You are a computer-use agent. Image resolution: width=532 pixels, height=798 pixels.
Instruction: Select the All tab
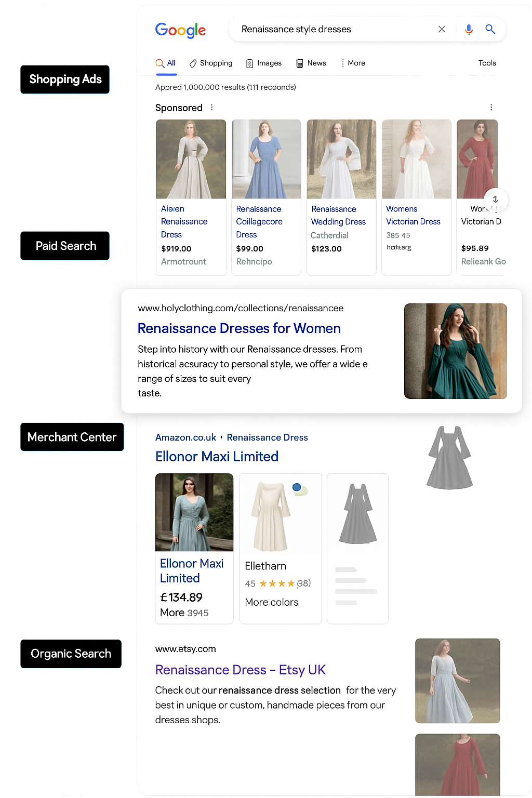click(166, 63)
